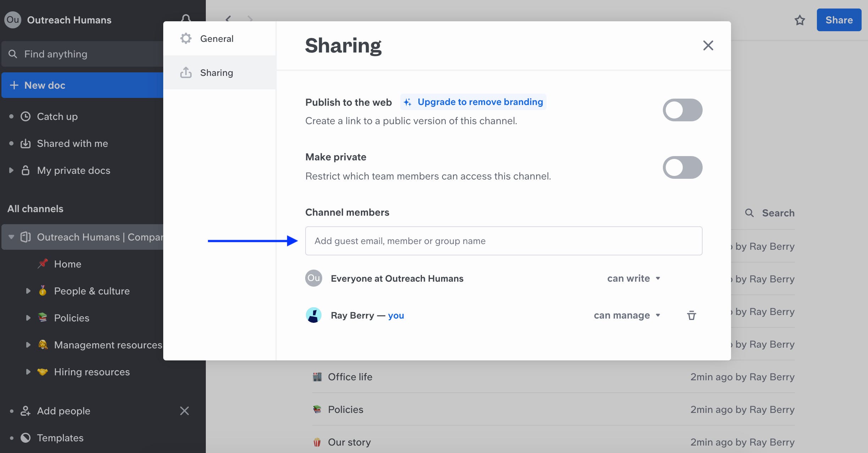Viewport: 868px width, 453px height.
Task: Open the notifications bell icon
Action: (x=186, y=18)
